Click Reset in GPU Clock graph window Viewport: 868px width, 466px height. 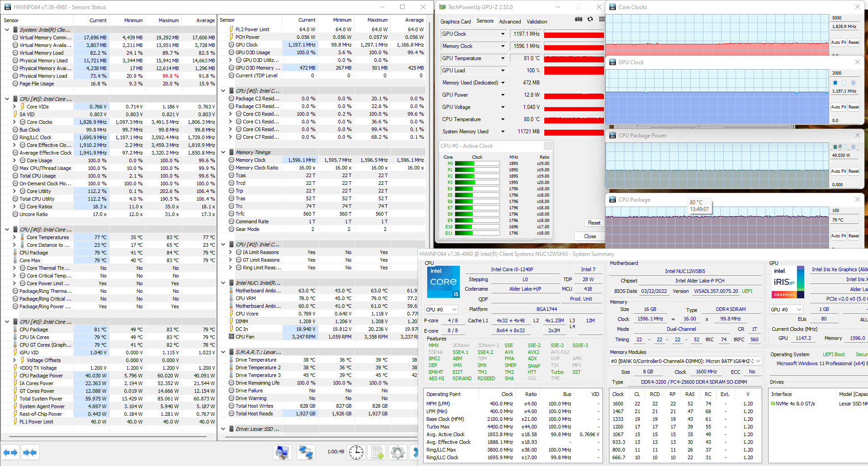854,107
